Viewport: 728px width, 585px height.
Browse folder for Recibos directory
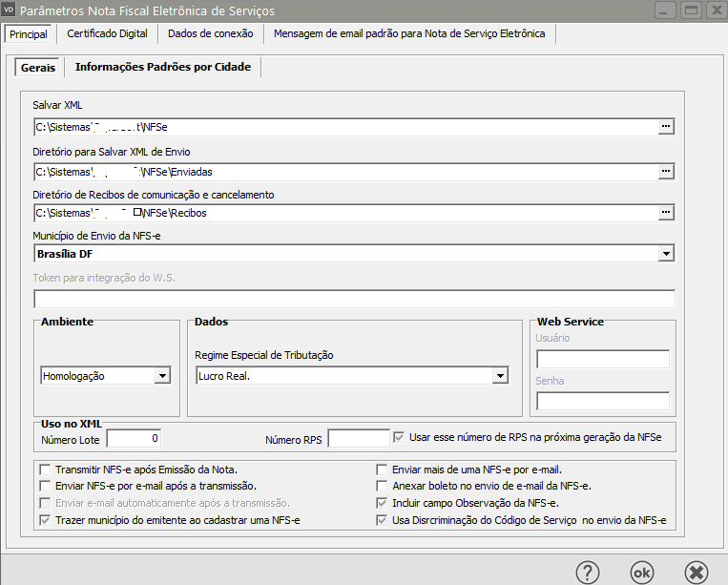tap(666, 212)
